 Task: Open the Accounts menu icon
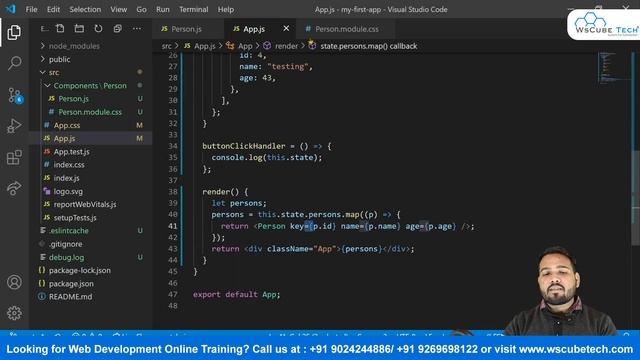click(14, 282)
